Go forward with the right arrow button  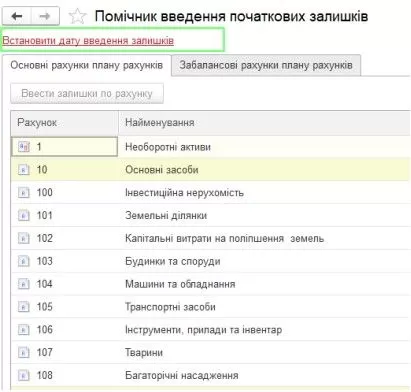[x=45, y=16]
